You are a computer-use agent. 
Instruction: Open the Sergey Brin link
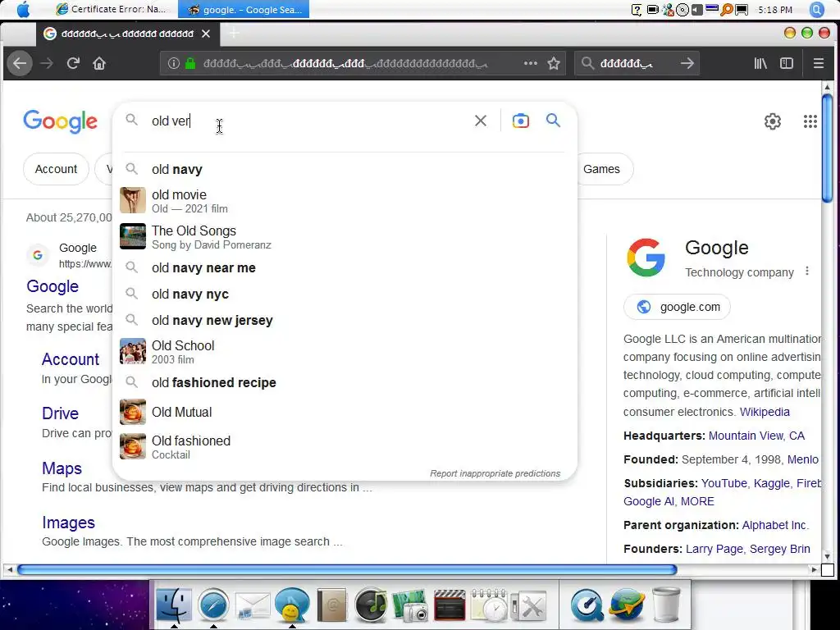[779, 549]
